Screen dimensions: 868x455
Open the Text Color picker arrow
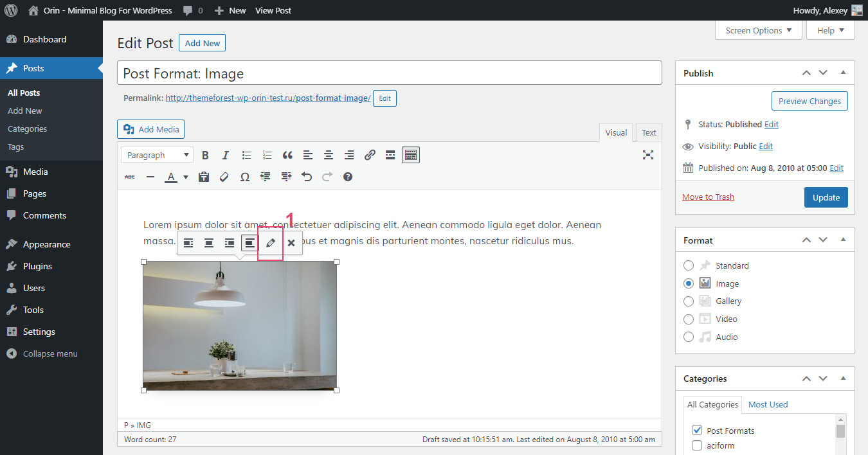185,176
